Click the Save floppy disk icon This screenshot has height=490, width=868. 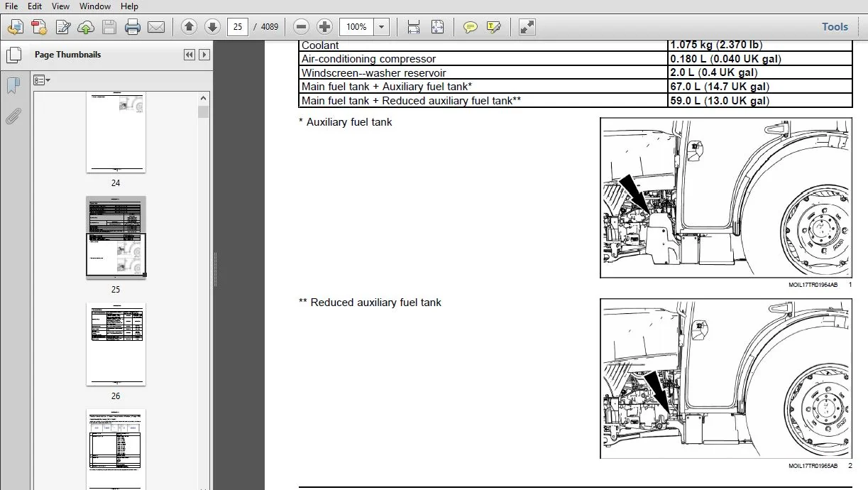pos(109,28)
